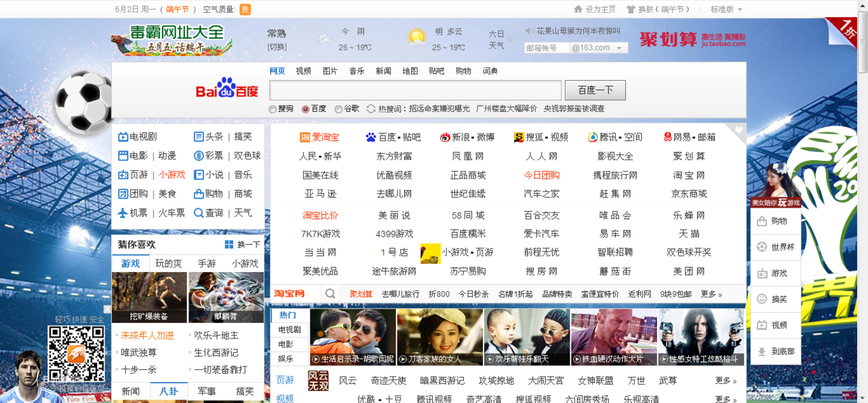Select the 军事 news tab
The height and width of the screenshot is (403, 868).
click(207, 391)
